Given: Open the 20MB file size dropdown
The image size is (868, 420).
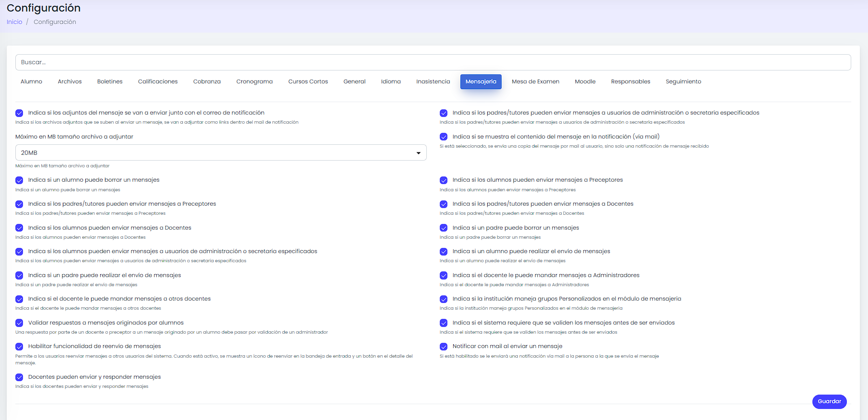Looking at the screenshot, I should [x=221, y=152].
